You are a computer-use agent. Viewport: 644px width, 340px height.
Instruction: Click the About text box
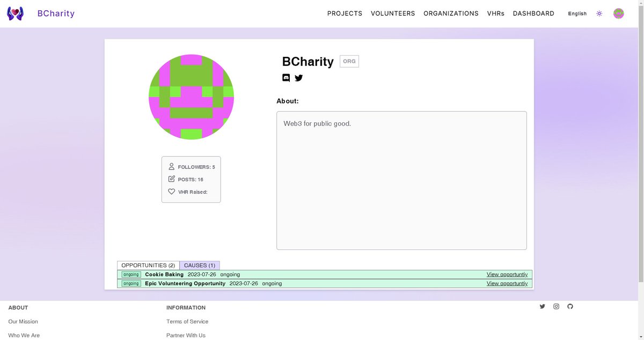click(x=401, y=180)
